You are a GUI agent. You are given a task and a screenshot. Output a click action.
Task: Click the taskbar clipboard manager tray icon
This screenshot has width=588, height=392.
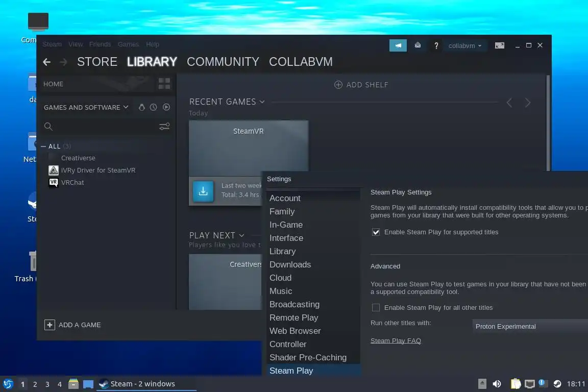pyautogui.click(x=516, y=384)
